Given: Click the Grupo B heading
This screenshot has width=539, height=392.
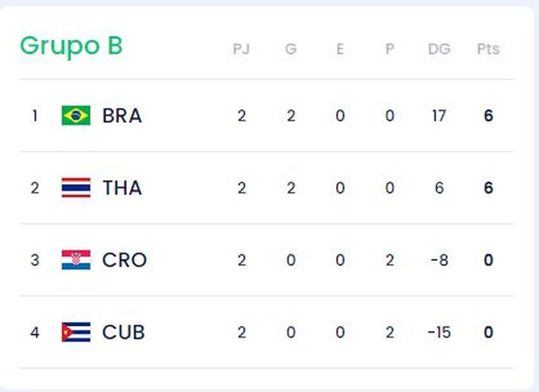Looking at the screenshot, I should point(71,46).
